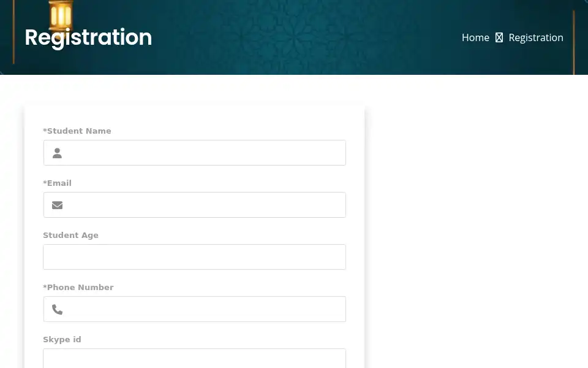The height and width of the screenshot is (368, 588).
Task: Open the Home breadcrumb link
Action: [x=475, y=37]
